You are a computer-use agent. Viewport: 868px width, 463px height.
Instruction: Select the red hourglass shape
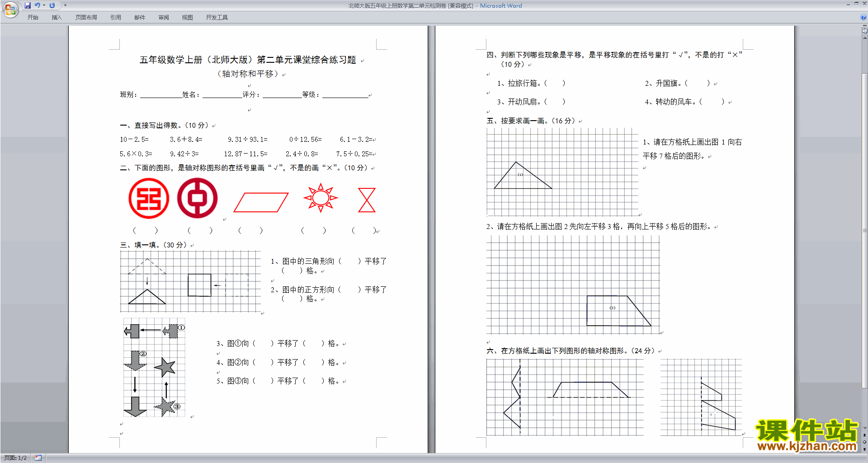click(x=367, y=200)
